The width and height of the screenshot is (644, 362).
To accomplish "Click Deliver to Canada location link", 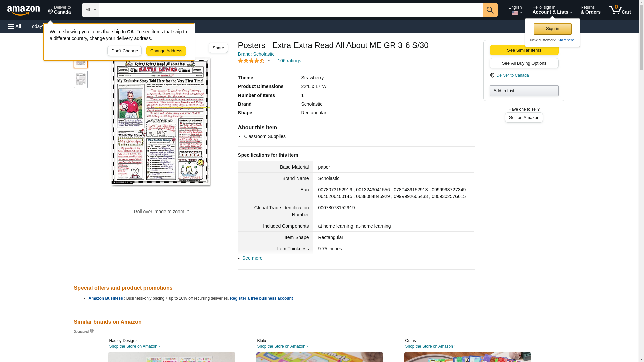I will pyautogui.click(x=512, y=75).
